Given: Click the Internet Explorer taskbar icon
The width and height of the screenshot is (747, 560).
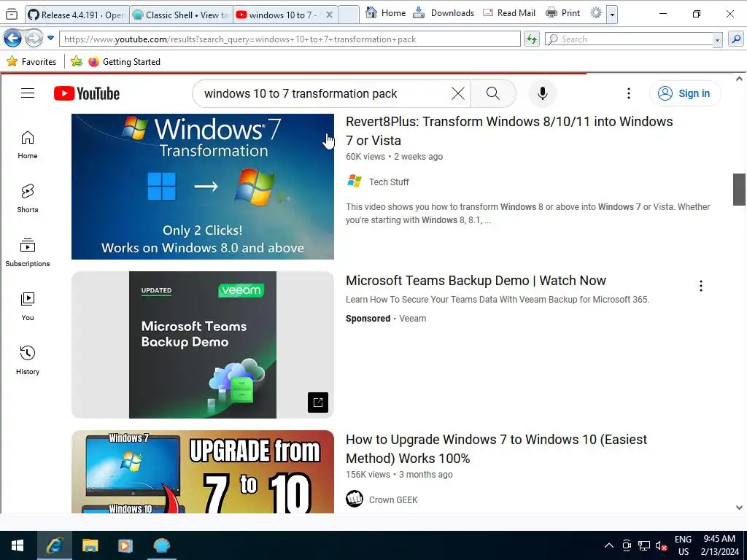Looking at the screenshot, I should pyautogui.click(x=54, y=545).
